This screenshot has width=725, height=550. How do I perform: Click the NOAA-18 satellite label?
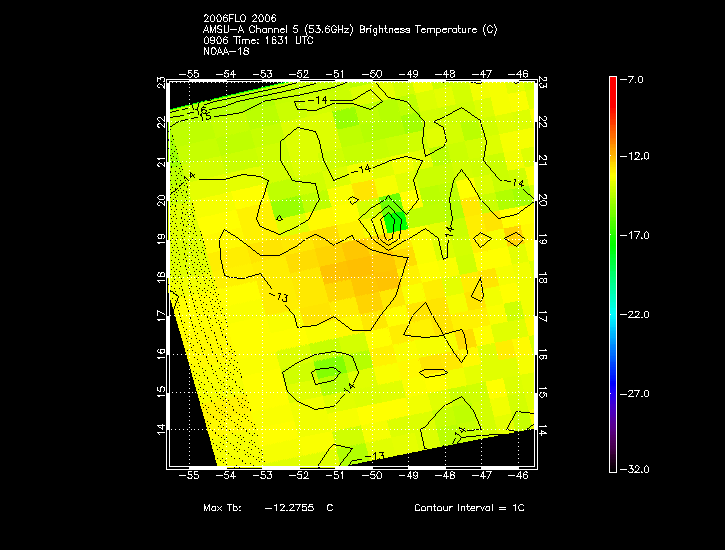pos(225,51)
